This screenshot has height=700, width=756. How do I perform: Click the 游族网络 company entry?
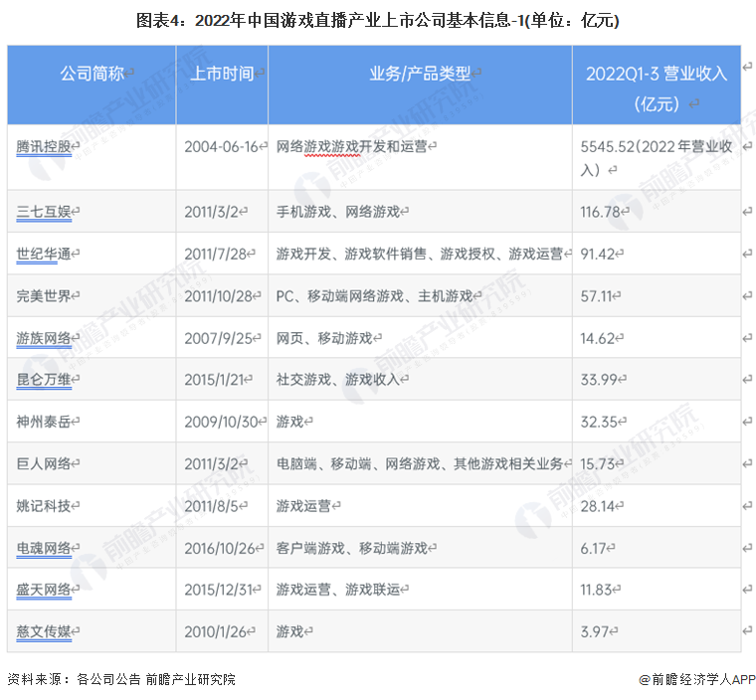[x=45, y=338]
